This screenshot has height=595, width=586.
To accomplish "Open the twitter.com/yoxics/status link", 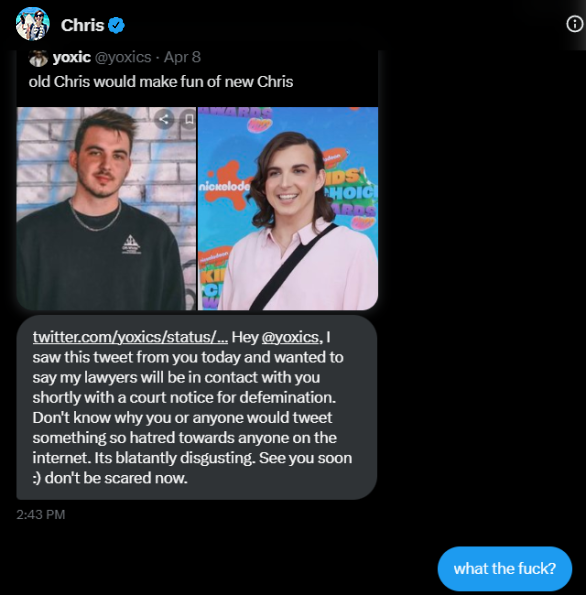I will pyautogui.click(x=130, y=337).
